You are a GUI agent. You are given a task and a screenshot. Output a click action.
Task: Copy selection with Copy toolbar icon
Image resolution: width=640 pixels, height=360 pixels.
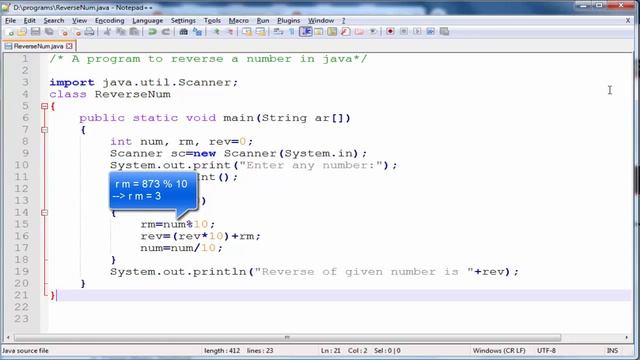click(x=121, y=32)
